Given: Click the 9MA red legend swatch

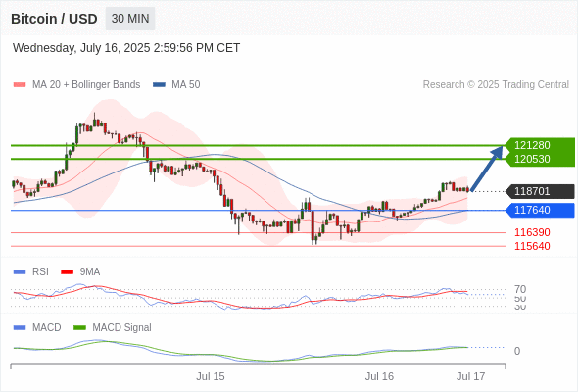Looking at the screenshot, I should (x=67, y=272).
